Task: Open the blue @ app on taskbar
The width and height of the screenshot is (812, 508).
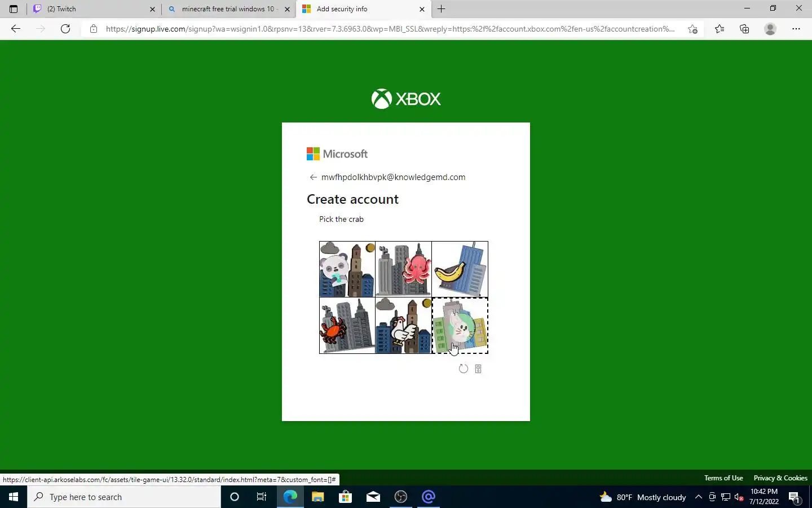Action: (429, 497)
